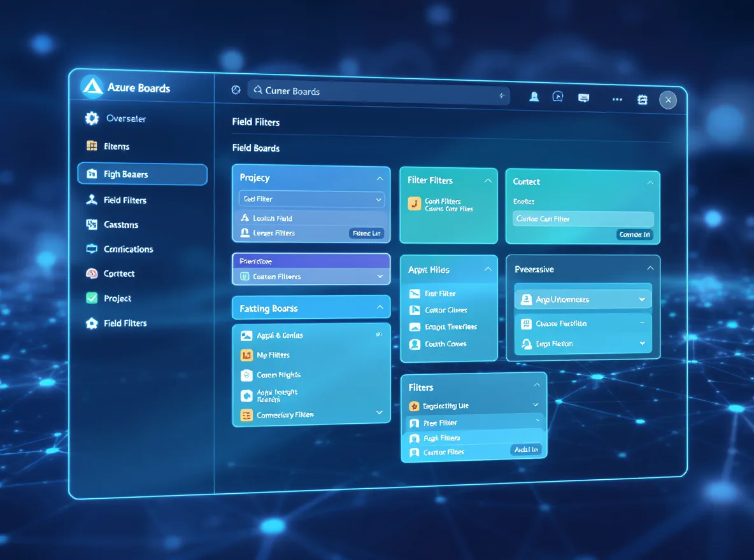Toggle the Ano Unonnces row in Pveerssive
This screenshot has height=560, width=754.
pos(581,298)
